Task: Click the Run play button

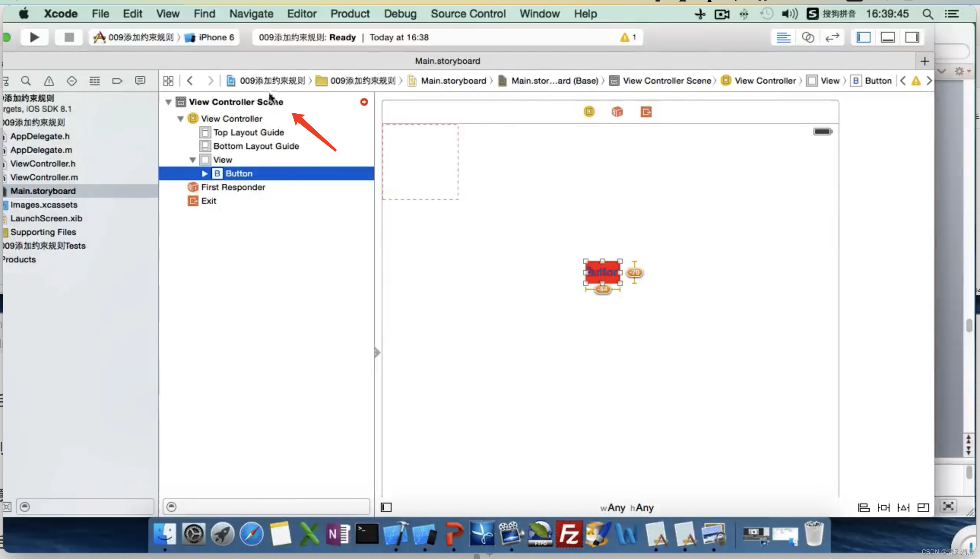Action: pos(34,37)
